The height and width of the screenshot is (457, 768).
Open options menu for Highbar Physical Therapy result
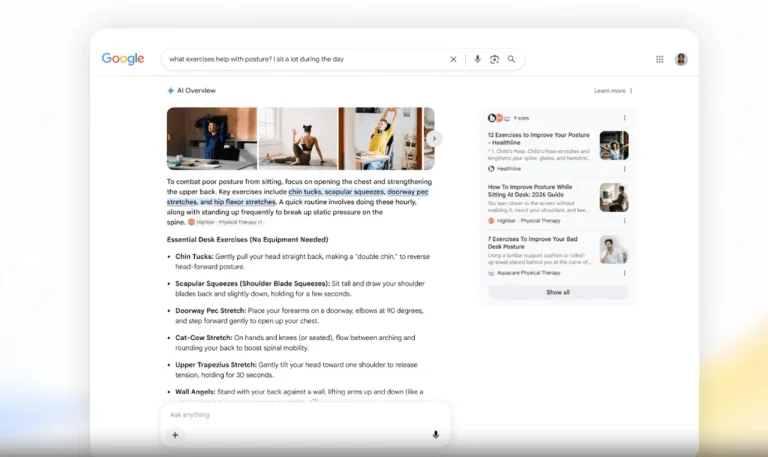pos(624,221)
